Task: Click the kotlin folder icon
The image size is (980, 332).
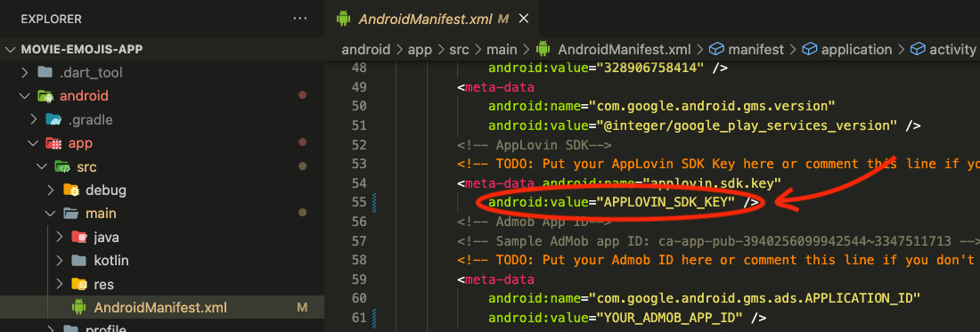Action: click(79, 260)
